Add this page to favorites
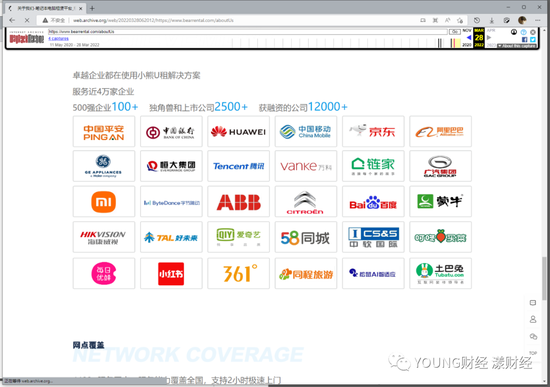 [x=460, y=20]
